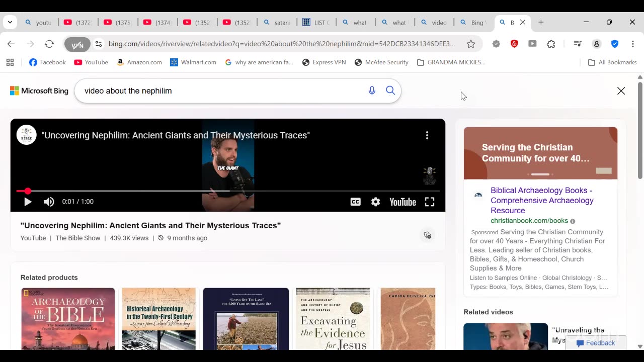
Task: Open the Extensions puzzle piece menu
Action: [x=551, y=44]
